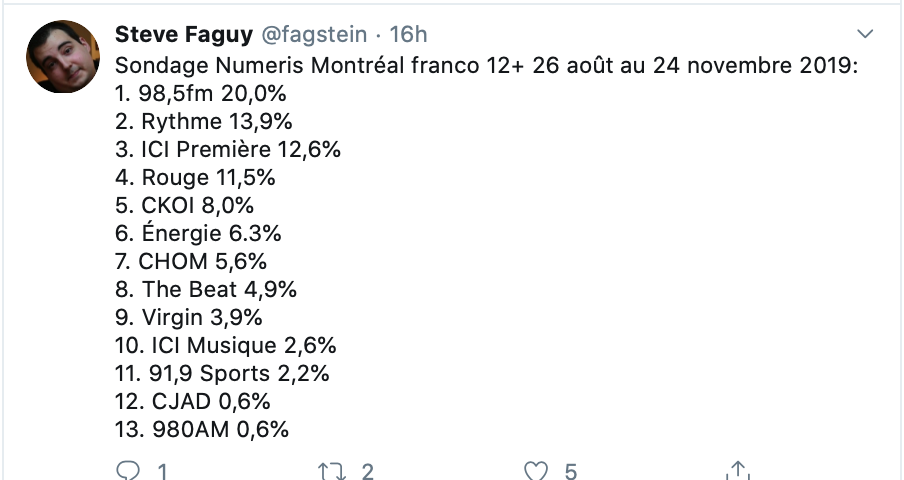
Task: Click the 98,5fm 20,0% line
Action: [x=201, y=93]
